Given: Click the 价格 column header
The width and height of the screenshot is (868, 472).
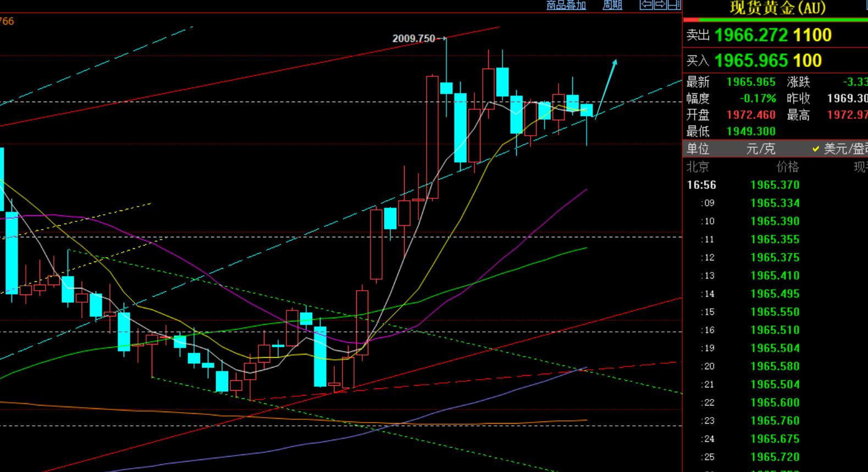Looking at the screenshot, I should click(x=787, y=166).
